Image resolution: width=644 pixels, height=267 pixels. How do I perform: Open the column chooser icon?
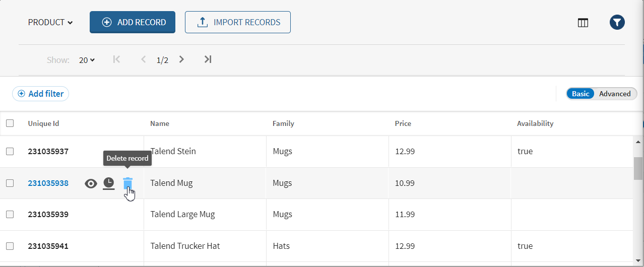click(x=583, y=23)
